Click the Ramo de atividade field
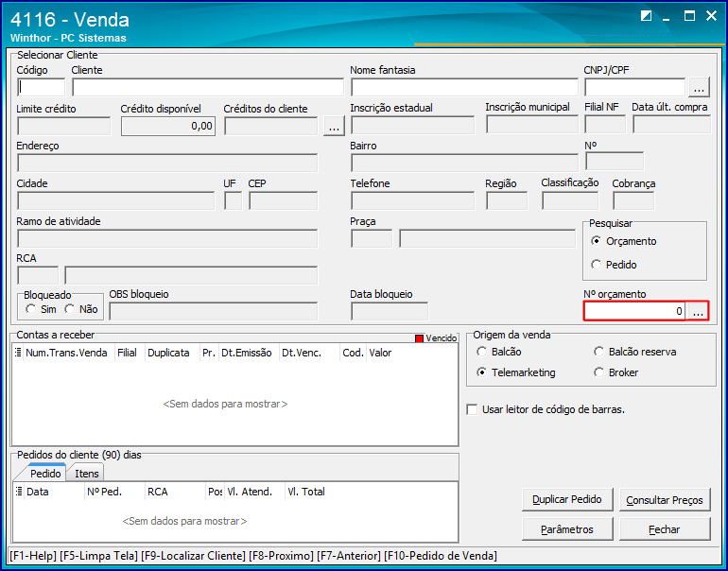The height and width of the screenshot is (571, 728). (x=167, y=238)
